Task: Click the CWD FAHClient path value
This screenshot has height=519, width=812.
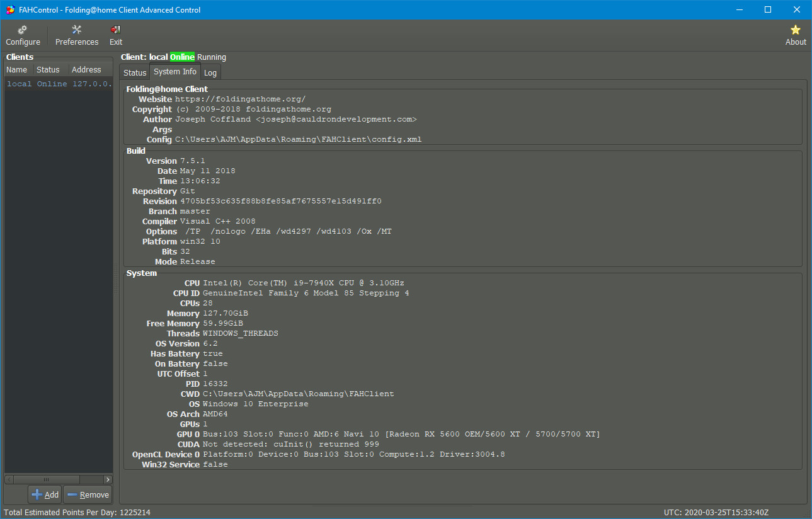Action: (x=298, y=394)
